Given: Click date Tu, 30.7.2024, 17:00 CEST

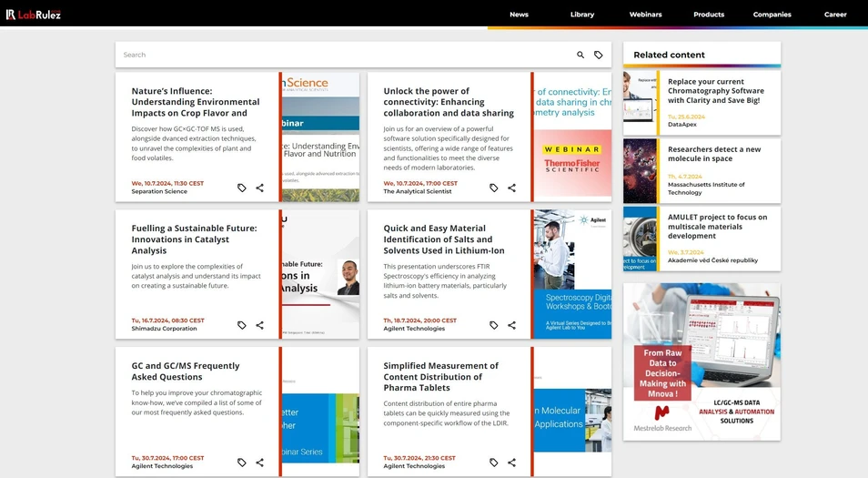Looking at the screenshot, I should click(x=167, y=458).
